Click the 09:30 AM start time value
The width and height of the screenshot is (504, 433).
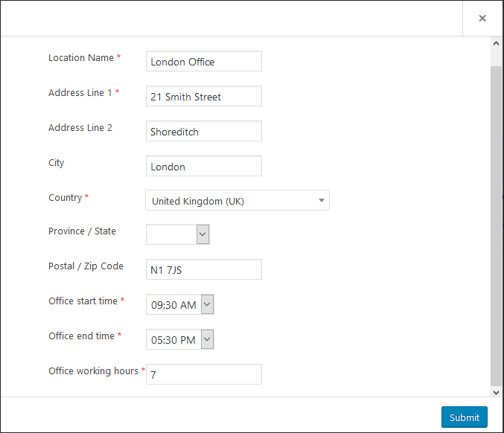pyautogui.click(x=173, y=305)
